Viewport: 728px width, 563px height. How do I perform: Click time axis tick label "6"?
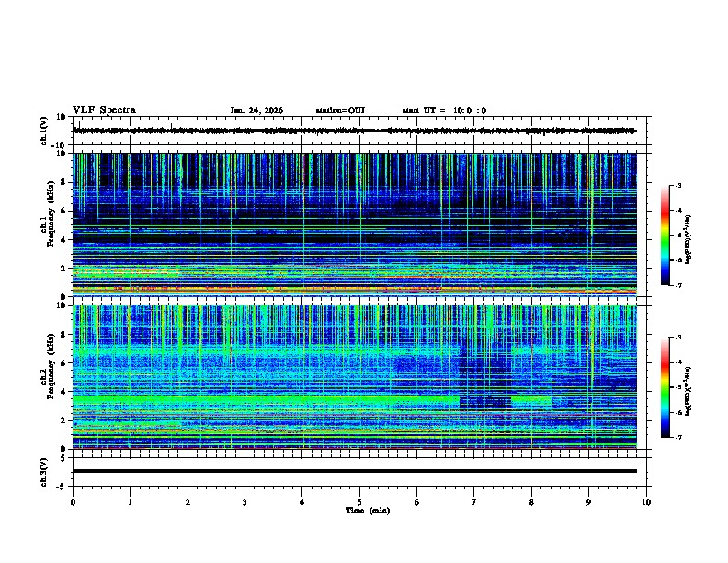tap(417, 502)
